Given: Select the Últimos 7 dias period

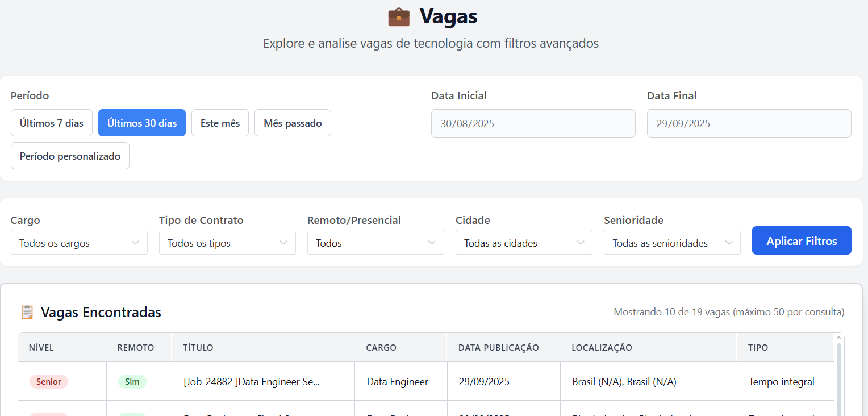Looking at the screenshot, I should tap(52, 123).
